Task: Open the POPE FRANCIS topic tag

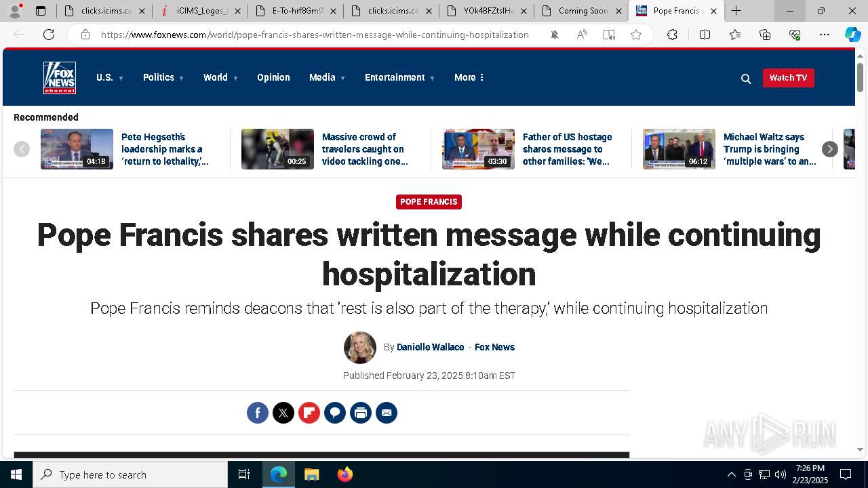Action: [429, 202]
